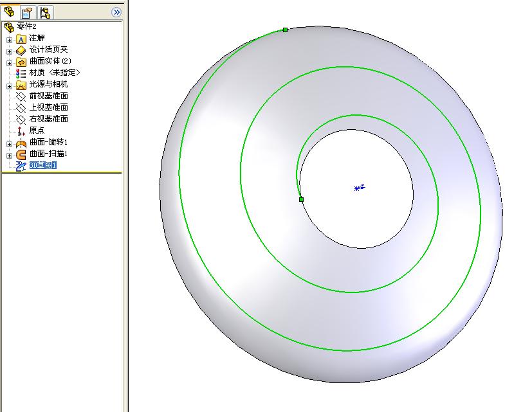Select the 注解 tree label

(x=37, y=38)
